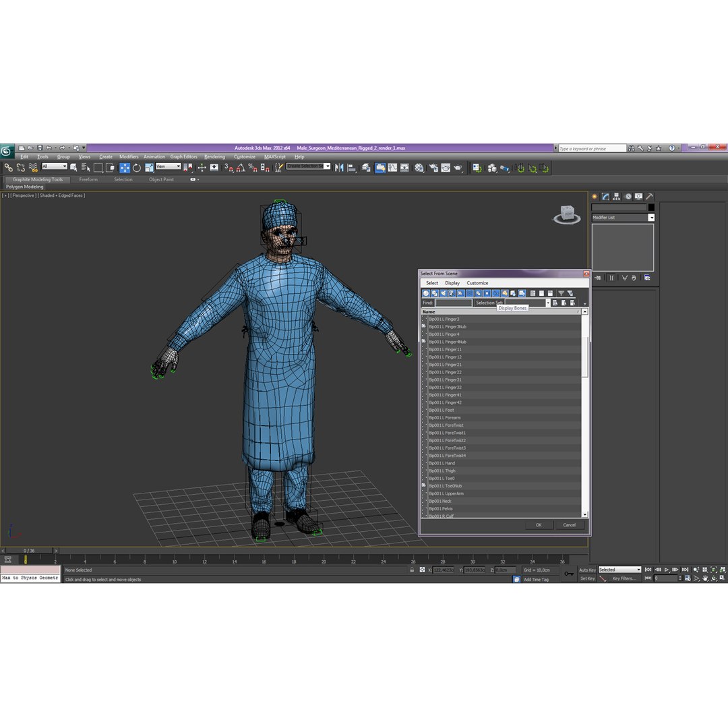Switch to the Utilities hammer panel
The height and width of the screenshot is (728, 728).
pyautogui.click(x=650, y=196)
